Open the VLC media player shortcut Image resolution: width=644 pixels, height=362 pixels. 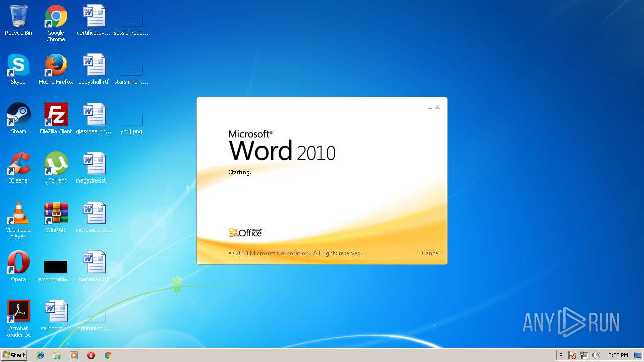coord(18,220)
